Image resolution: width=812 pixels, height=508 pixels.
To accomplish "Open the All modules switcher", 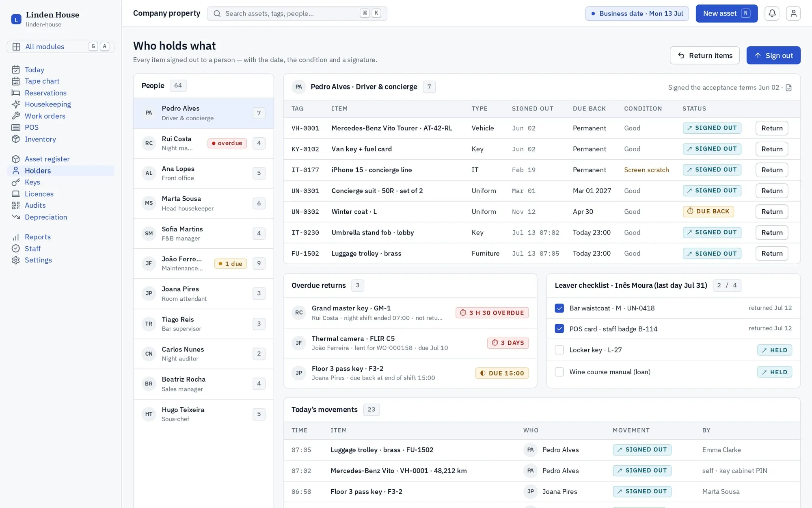I will coord(60,47).
